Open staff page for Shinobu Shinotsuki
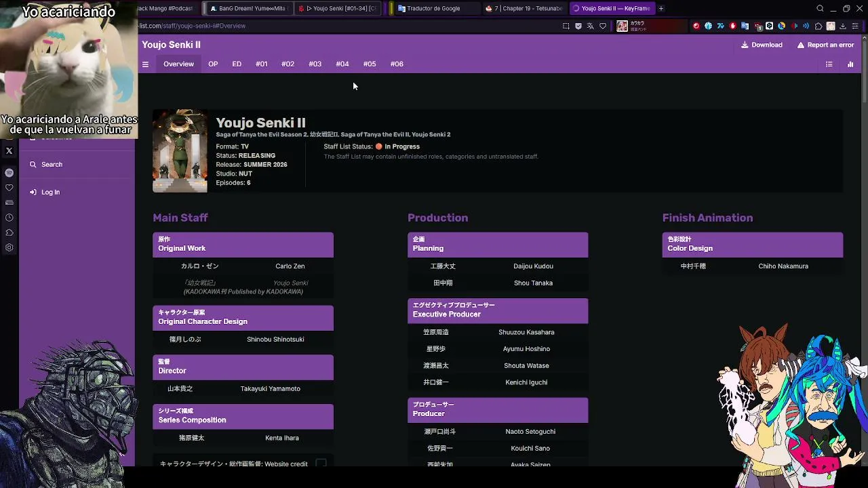 click(x=275, y=340)
